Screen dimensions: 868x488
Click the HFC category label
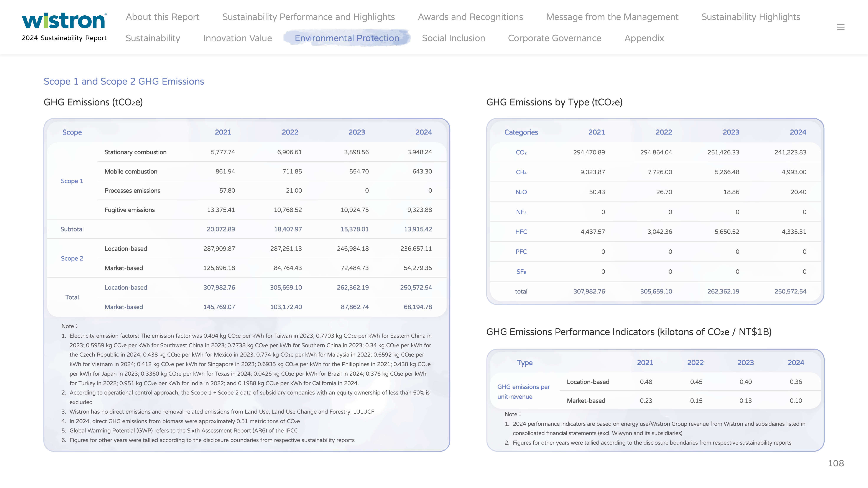pyautogui.click(x=521, y=232)
